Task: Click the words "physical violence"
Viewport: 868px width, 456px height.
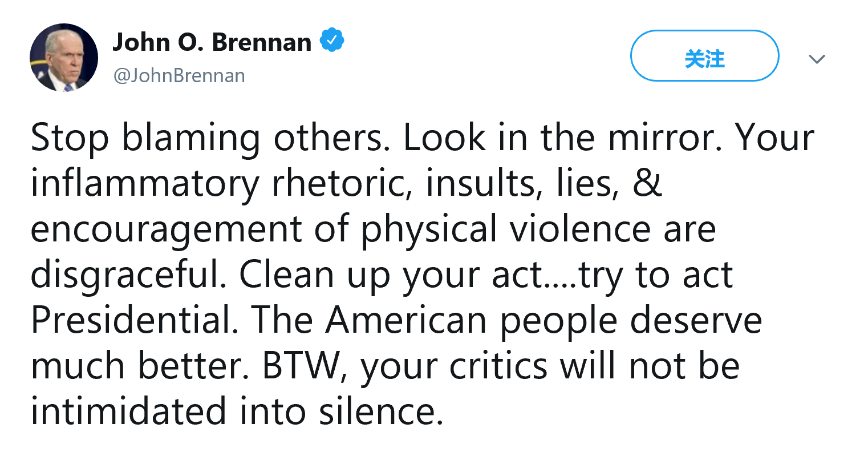Action: click(505, 229)
